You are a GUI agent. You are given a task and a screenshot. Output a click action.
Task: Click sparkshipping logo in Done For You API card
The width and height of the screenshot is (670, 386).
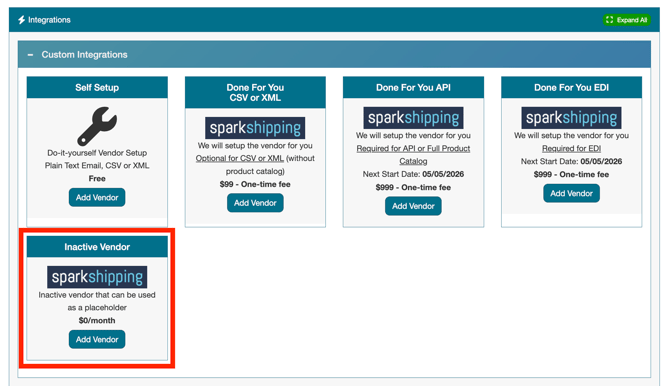(x=413, y=118)
